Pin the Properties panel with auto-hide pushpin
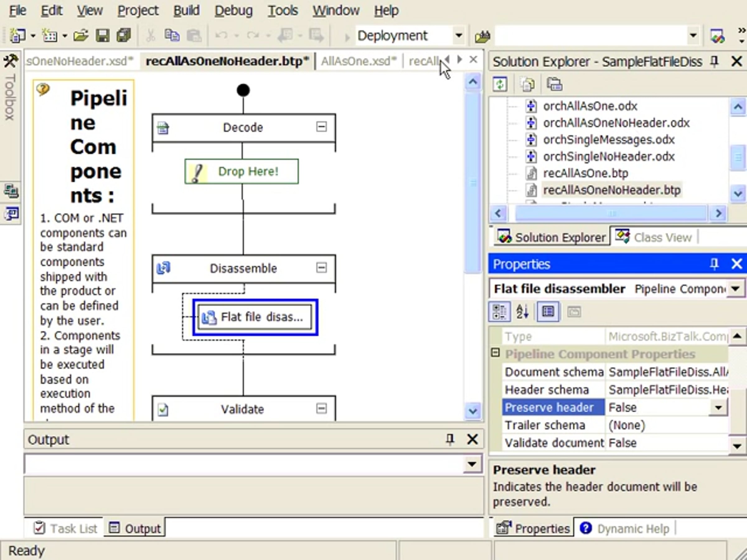 pyautogui.click(x=714, y=264)
